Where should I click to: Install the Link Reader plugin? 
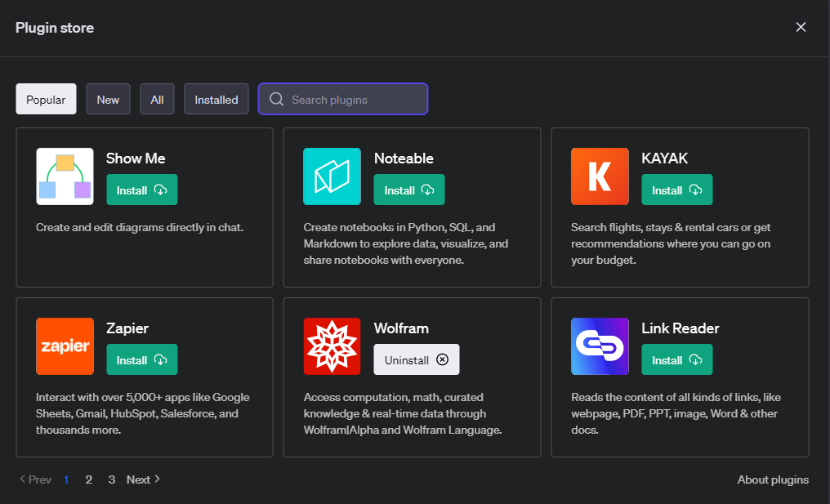676,360
